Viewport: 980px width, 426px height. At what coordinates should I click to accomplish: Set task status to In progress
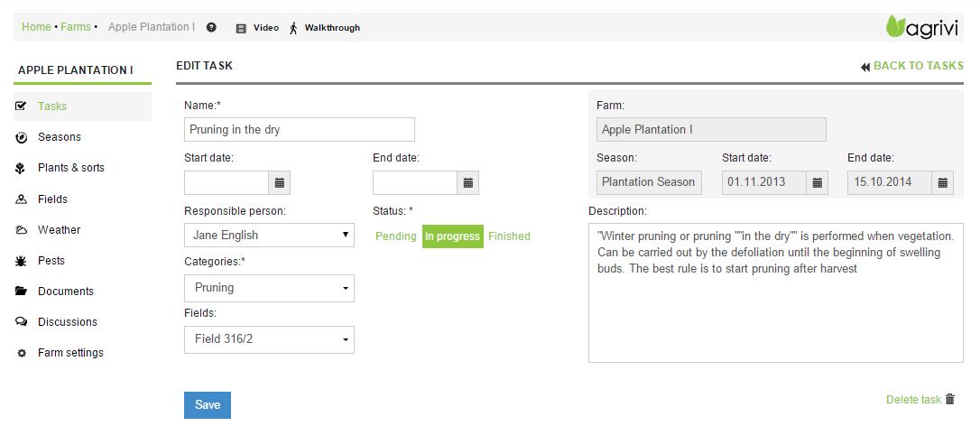pos(452,236)
